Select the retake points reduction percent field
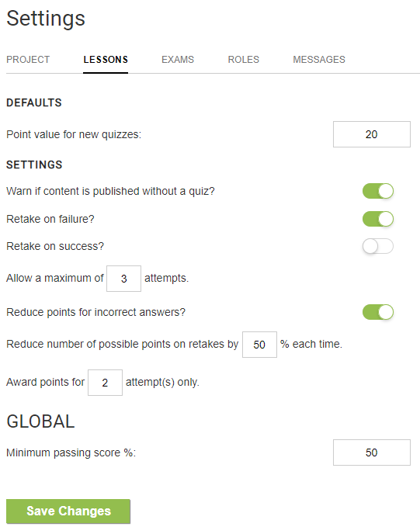The width and height of the screenshot is (420, 527). pos(259,345)
